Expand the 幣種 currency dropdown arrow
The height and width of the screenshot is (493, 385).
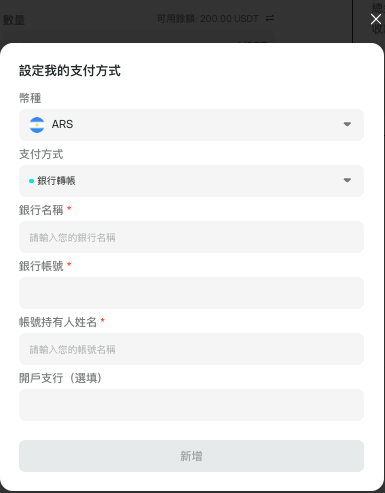coord(347,124)
